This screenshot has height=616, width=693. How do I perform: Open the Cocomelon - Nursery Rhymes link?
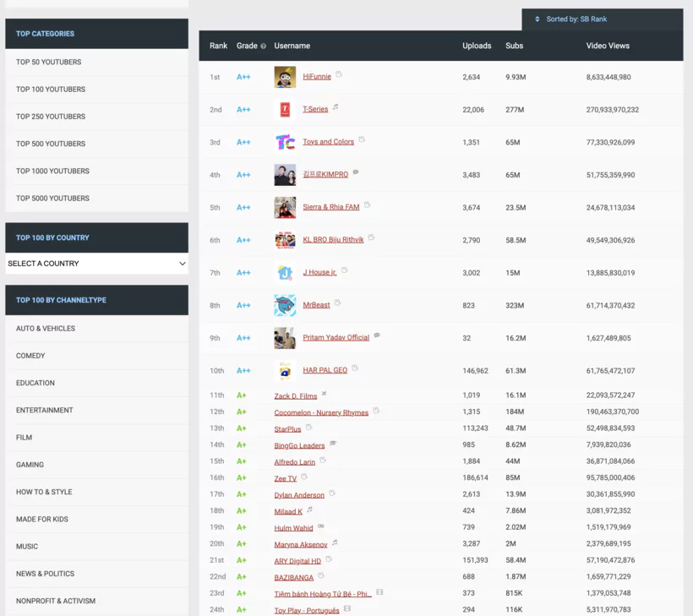321,412
